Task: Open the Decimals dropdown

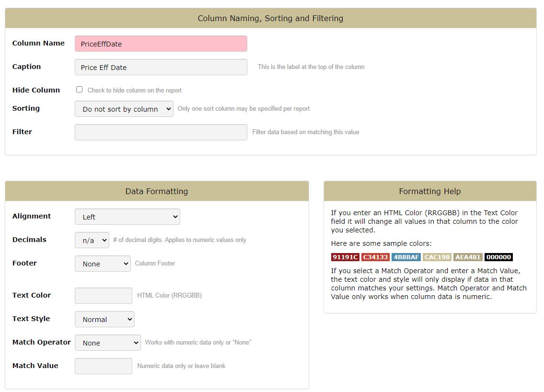Action: pyautogui.click(x=92, y=240)
